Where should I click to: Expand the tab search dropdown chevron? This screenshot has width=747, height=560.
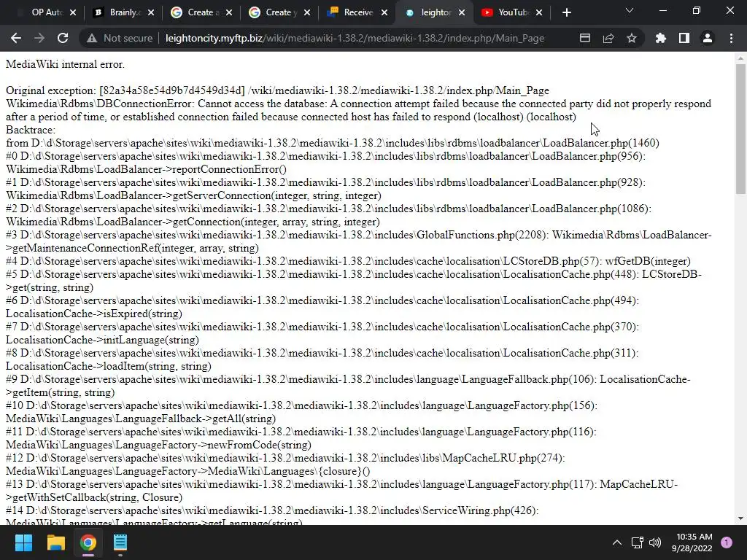(x=630, y=10)
